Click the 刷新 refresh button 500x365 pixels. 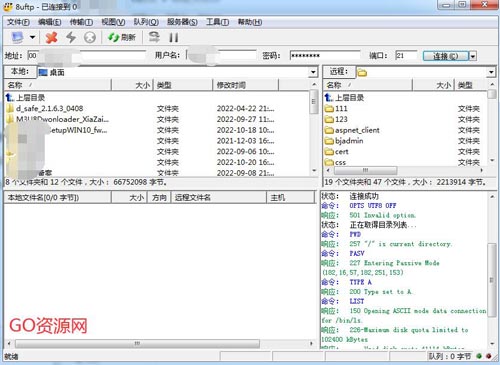point(122,37)
